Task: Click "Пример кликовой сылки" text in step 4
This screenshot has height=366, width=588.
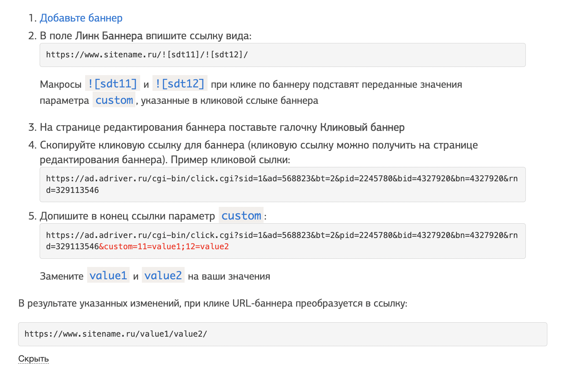Action: coord(230,160)
